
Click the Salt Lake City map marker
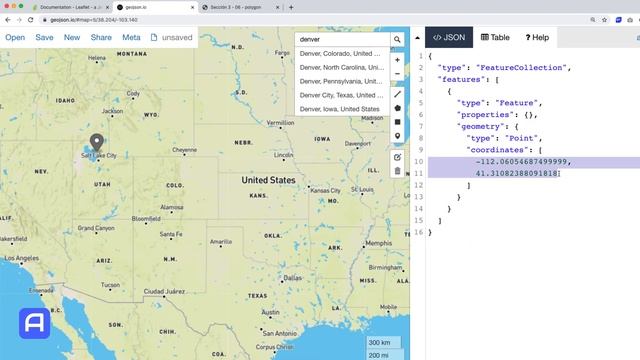97,142
